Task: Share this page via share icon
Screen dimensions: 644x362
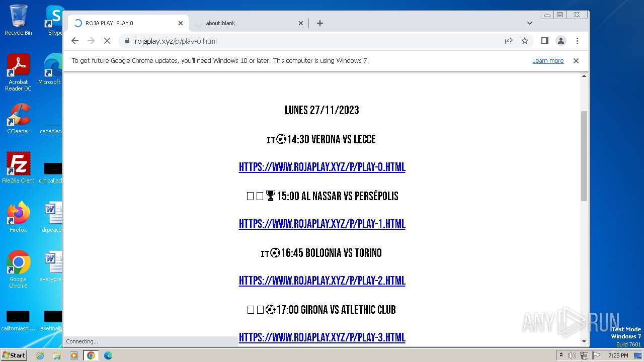Action: click(x=509, y=41)
